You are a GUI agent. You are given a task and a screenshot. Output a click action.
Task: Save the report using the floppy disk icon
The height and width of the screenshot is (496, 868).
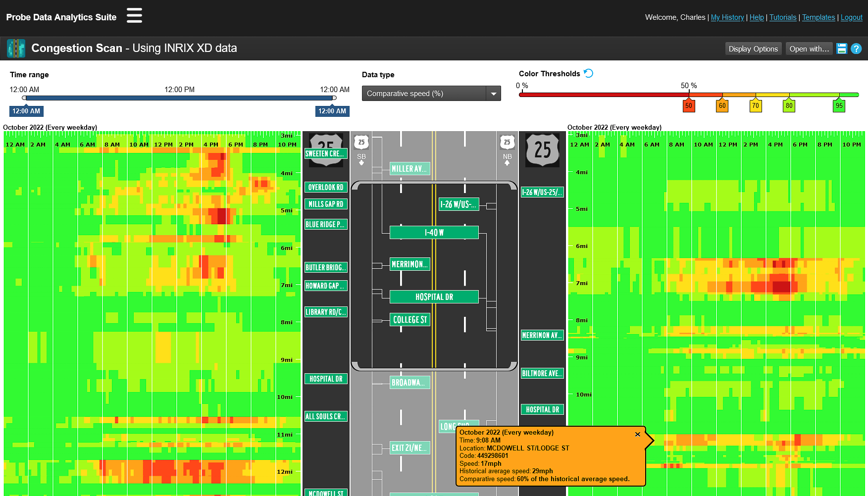(x=842, y=48)
